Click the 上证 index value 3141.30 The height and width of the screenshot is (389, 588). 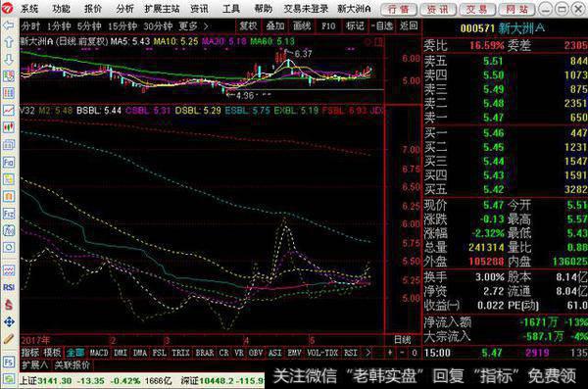pyautogui.click(x=55, y=381)
